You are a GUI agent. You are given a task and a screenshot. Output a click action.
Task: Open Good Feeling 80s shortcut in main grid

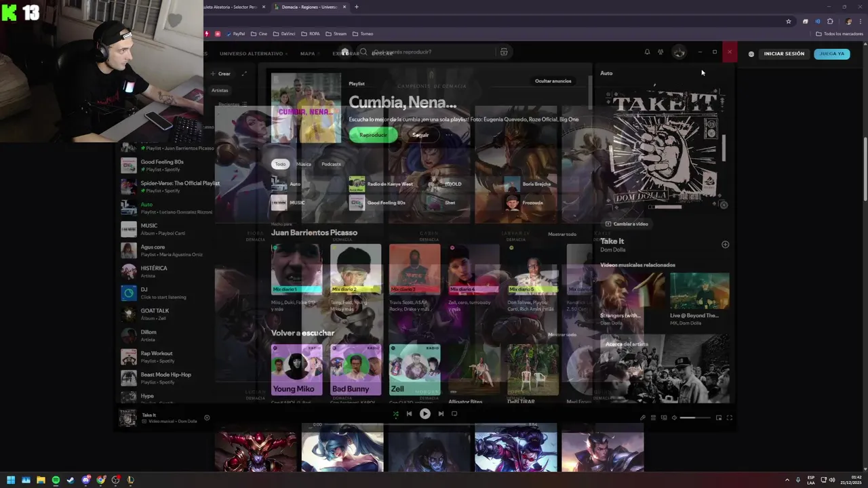(x=386, y=203)
